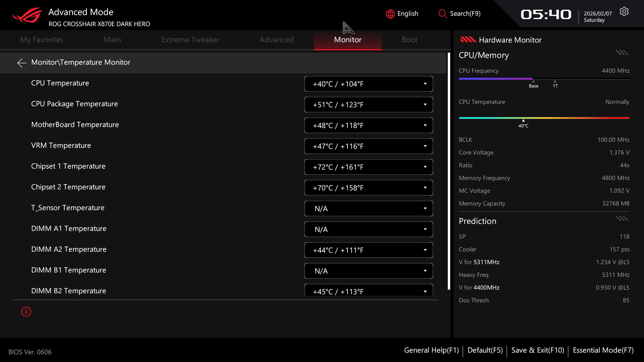The width and height of the screenshot is (644, 362).
Task: Switch to Essential Mode(F7)
Action: pyautogui.click(x=603, y=350)
